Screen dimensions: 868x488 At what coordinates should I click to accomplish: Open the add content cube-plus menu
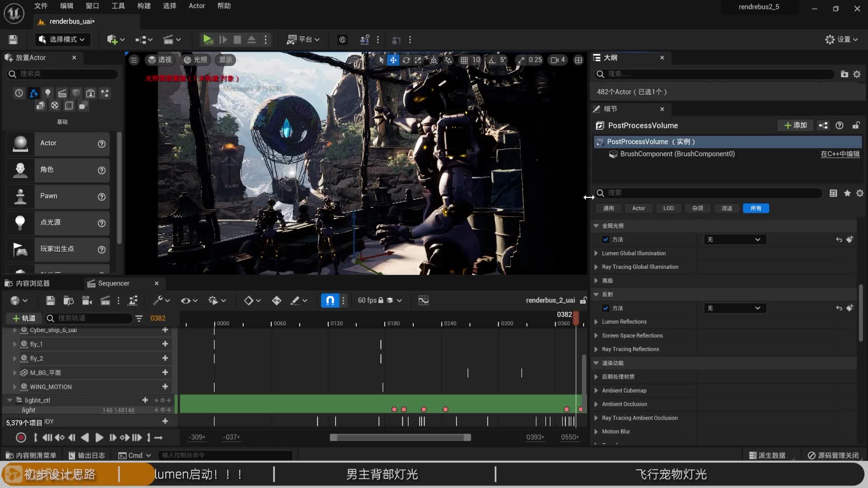click(116, 40)
